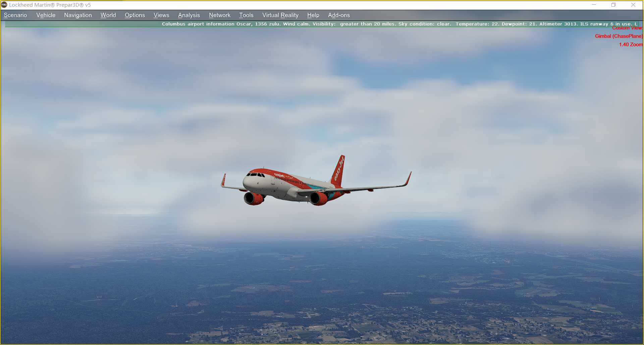Open the Network menu
This screenshot has height=345, width=644.
click(x=220, y=15)
